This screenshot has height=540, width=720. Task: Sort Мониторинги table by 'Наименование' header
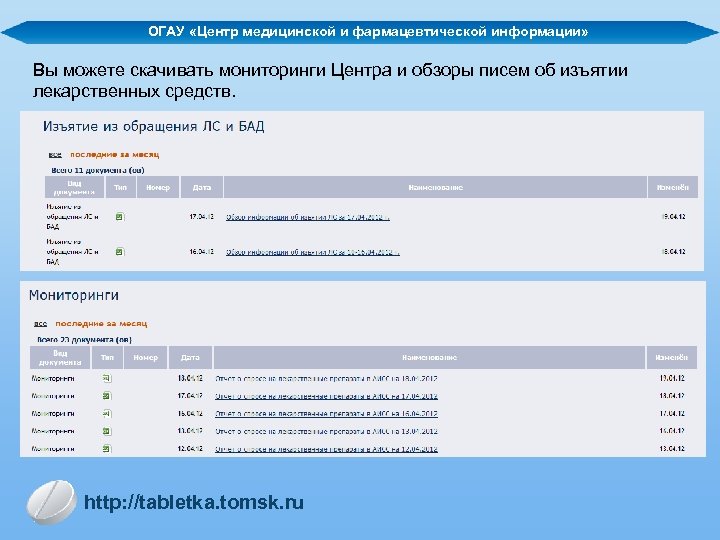[429, 357]
